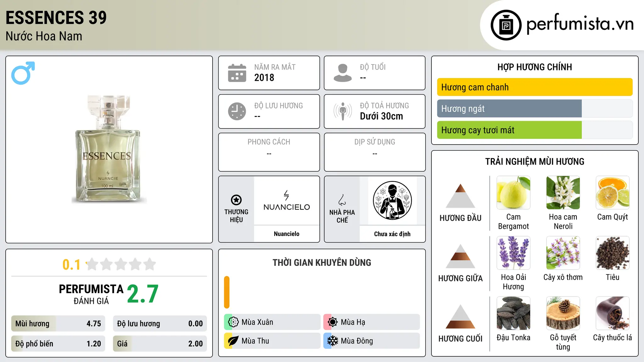
Task: Click the Phong cách heading
Action: (269, 142)
